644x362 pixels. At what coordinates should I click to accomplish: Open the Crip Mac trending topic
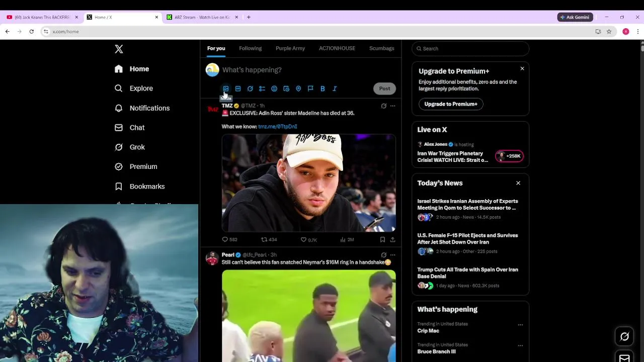coord(428,331)
